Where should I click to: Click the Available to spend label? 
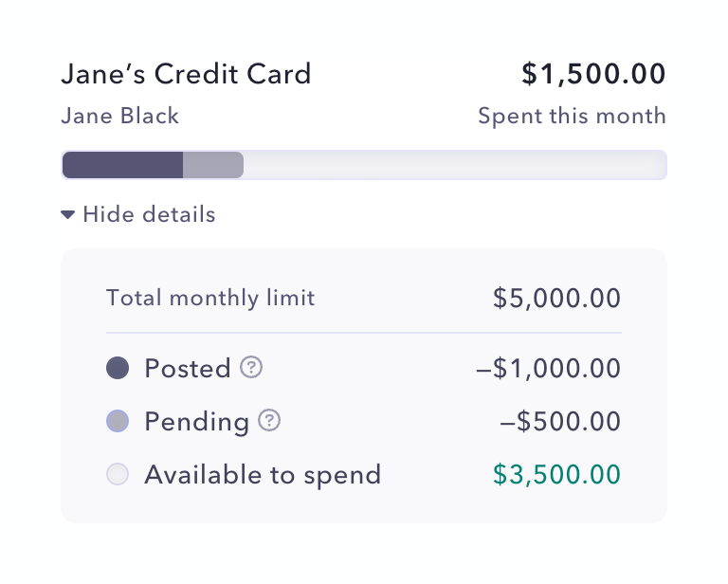point(263,474)
